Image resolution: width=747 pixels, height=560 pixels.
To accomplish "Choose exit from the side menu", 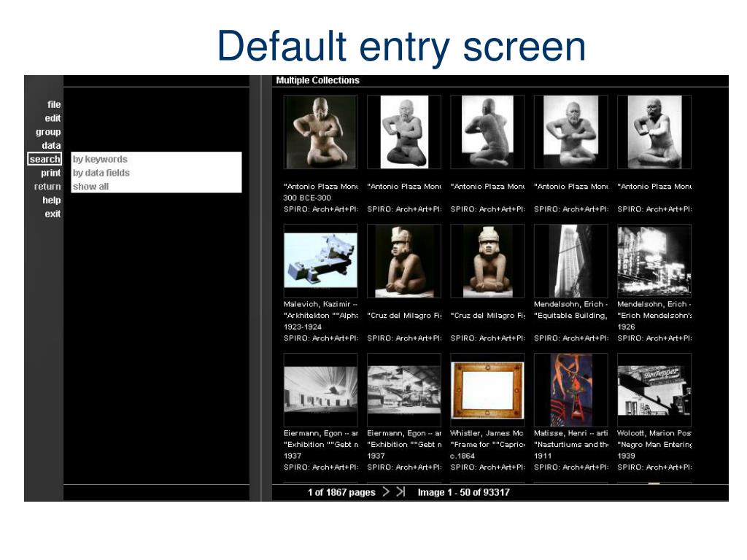I will [x=53, y=214].
